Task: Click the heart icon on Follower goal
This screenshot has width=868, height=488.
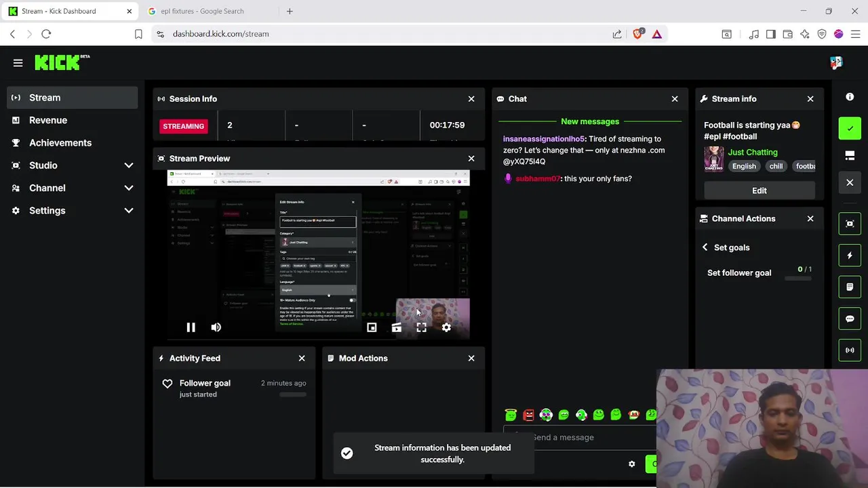Action: tap(167, 384)
